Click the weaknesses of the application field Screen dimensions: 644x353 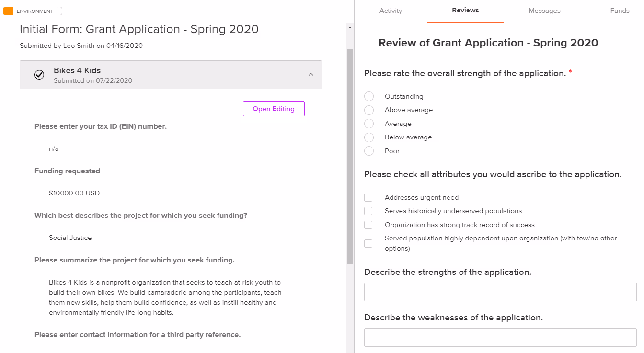click(x=500, y=337)
